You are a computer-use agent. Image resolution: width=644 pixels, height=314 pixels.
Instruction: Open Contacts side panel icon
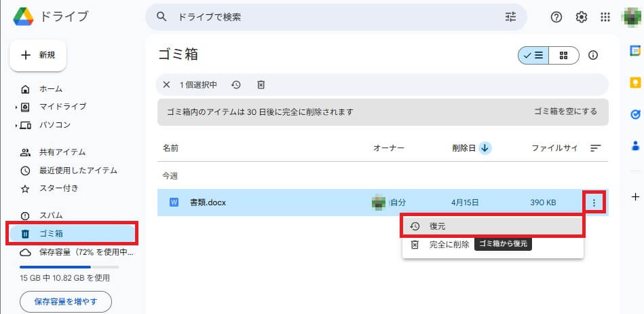point(635,145)
